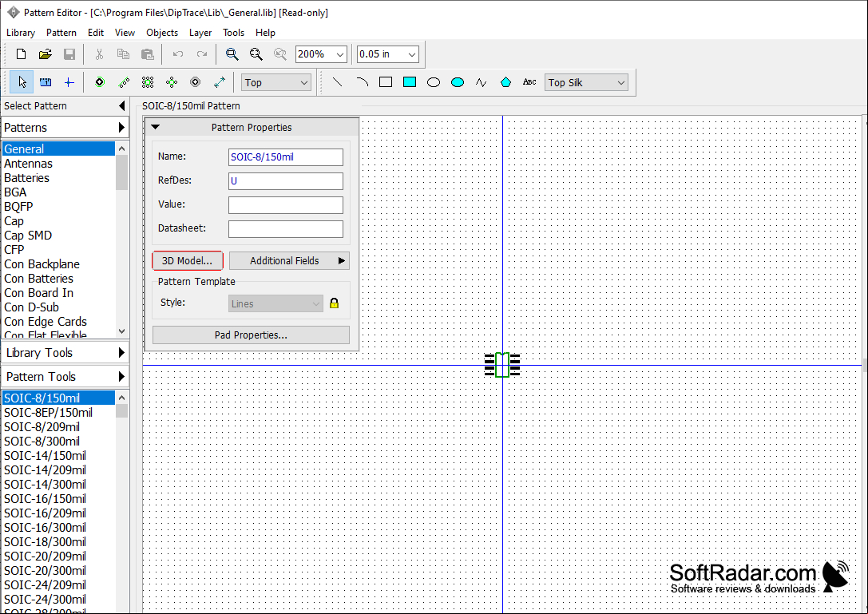The height and width of the screenshot is (614, 868).
Task: Click the empty Value input field
Action: coord(286,205)
